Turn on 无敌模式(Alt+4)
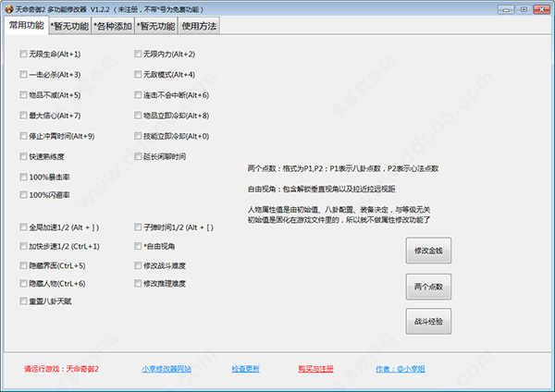 [138, 74]
